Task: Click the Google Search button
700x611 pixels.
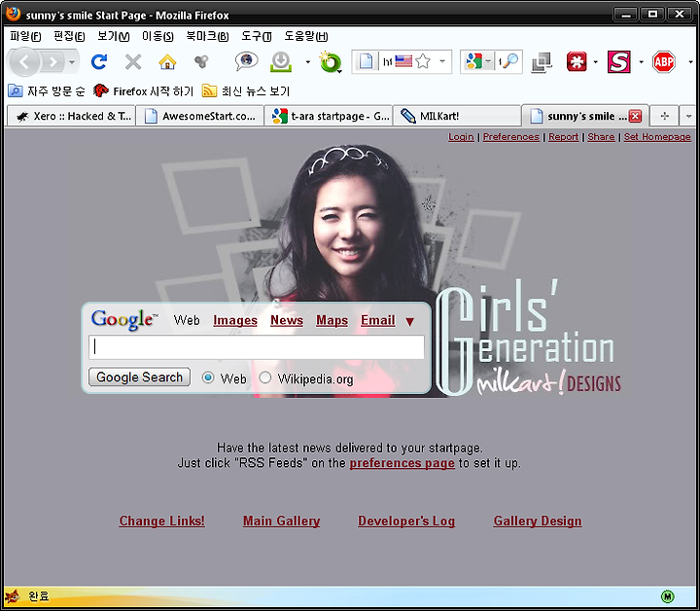Action: tap(139, 377)
